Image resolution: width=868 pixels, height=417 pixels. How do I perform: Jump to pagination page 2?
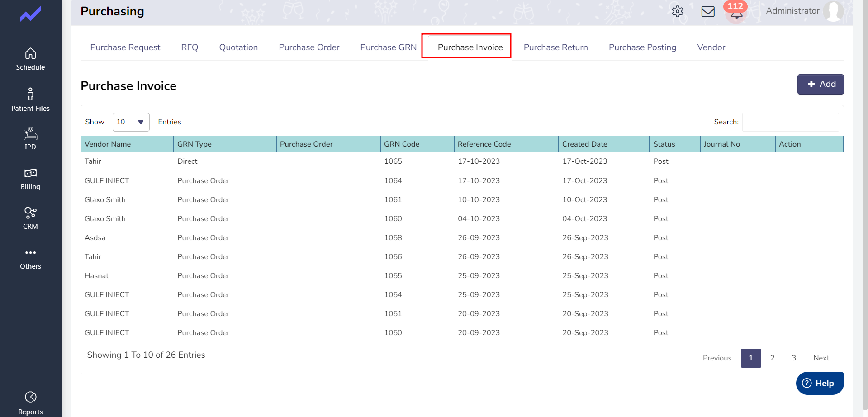[772, 358]
